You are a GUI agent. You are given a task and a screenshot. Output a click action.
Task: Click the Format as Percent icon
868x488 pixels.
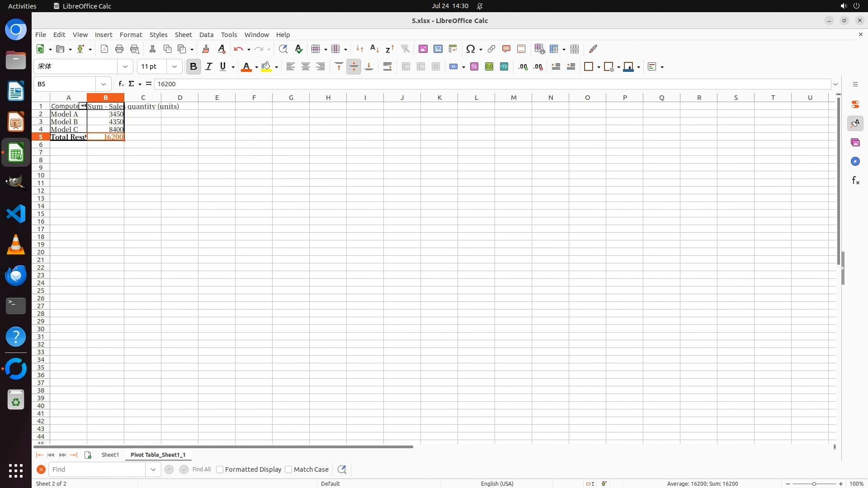click(x=474, y=67)
